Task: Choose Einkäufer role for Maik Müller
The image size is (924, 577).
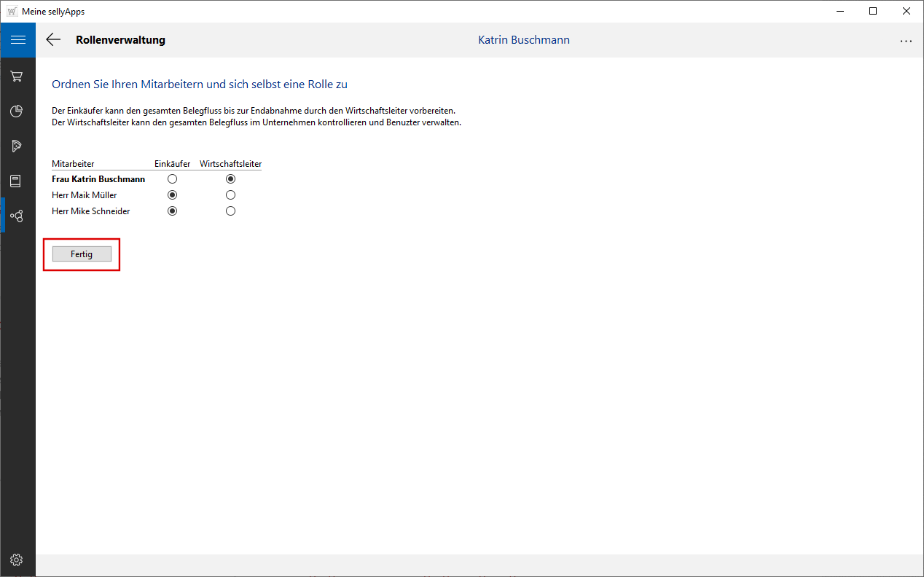Action: click(x=173, y=195)
